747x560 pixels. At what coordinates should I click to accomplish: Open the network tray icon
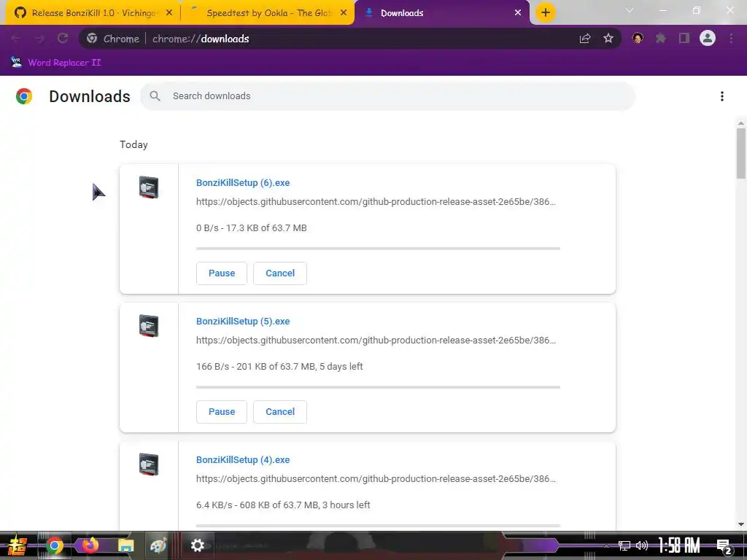click(624, 545)
